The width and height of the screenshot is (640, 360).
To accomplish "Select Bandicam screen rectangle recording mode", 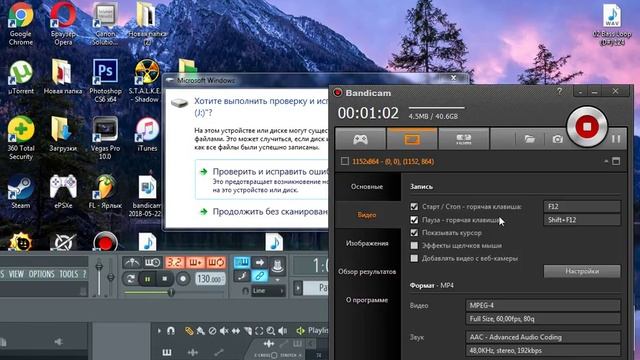I will coord(412,139).
